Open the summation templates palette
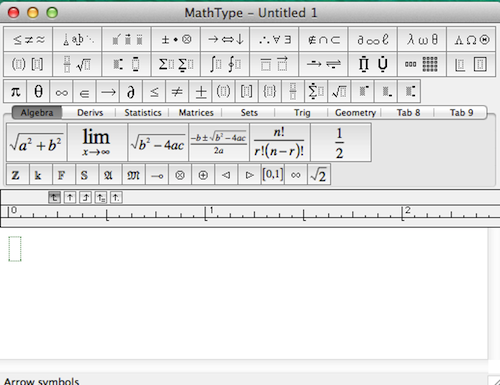 176,64
